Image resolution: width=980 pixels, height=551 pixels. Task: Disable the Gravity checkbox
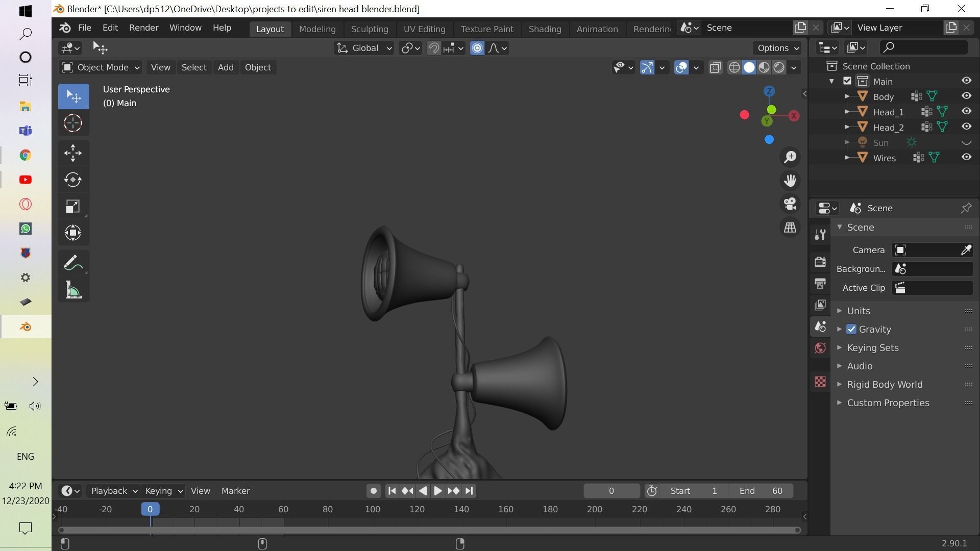(x=851, y=329)
